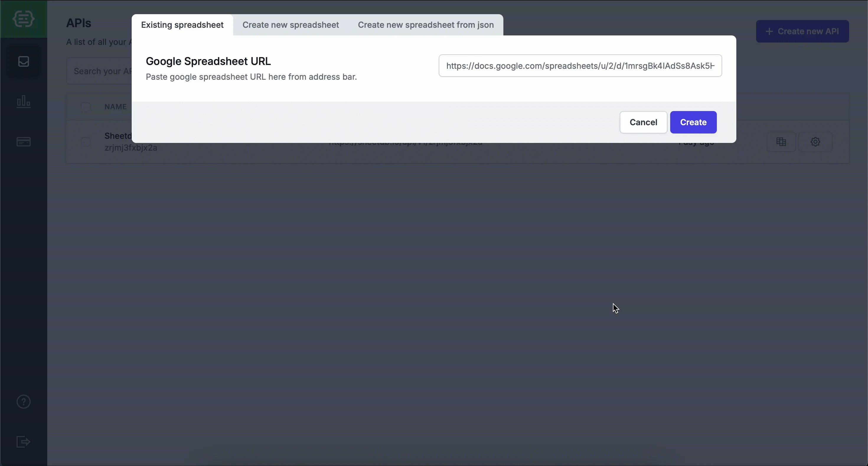868x466 pixels.
Task: Click the Create new API button
Action: 802,31
